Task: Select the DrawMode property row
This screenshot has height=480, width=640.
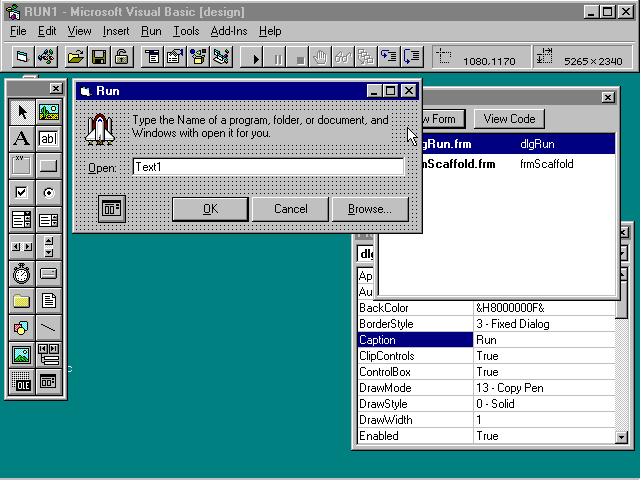Action: pyautogui.click(x=414, y=388)
